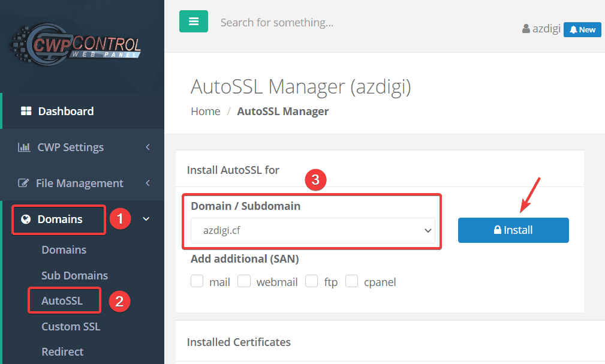
Task: Expand the File Management menu chevron
Action: coord(148,183)
